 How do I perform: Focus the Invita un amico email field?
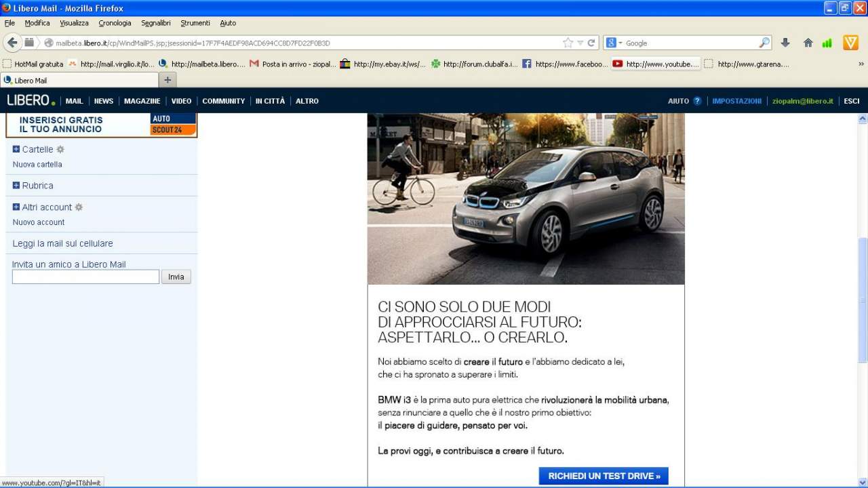[x=85, y=277]
